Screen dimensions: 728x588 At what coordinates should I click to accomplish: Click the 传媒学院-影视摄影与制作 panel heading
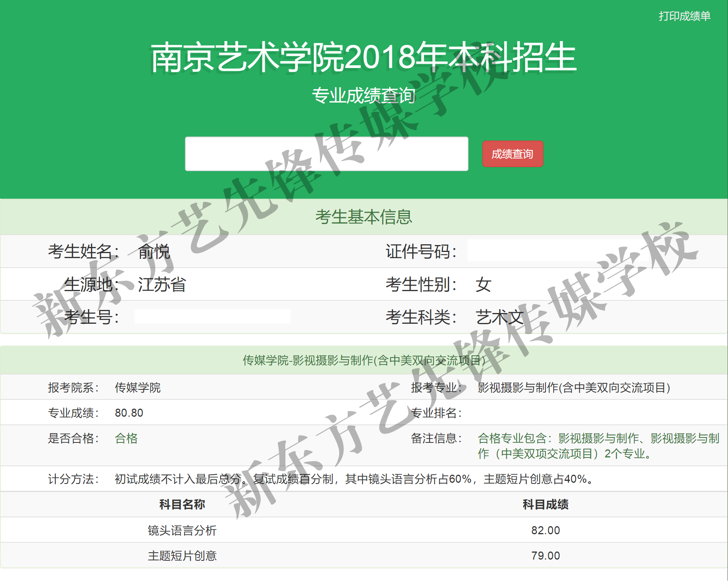(364, 360)
